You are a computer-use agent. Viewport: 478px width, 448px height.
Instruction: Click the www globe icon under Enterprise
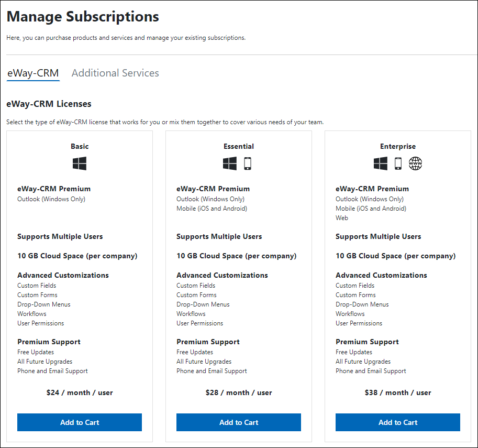(x=416, y=163)
